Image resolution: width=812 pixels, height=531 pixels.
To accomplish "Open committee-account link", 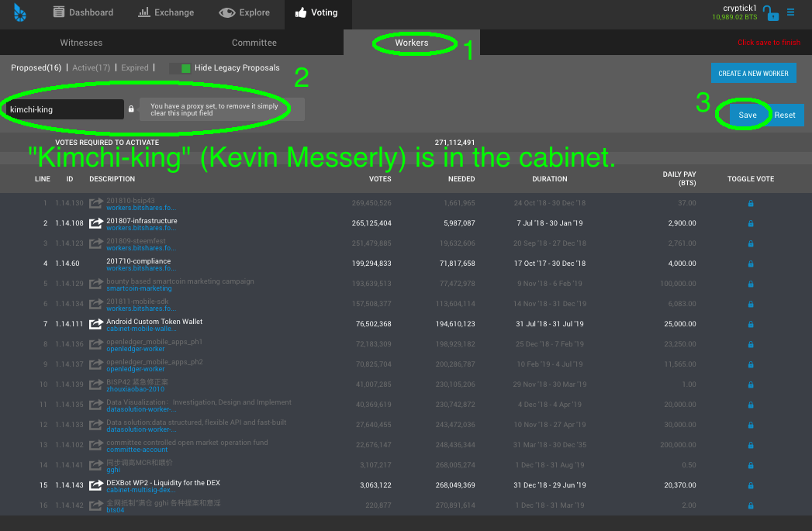I will (x=136, y=450).
